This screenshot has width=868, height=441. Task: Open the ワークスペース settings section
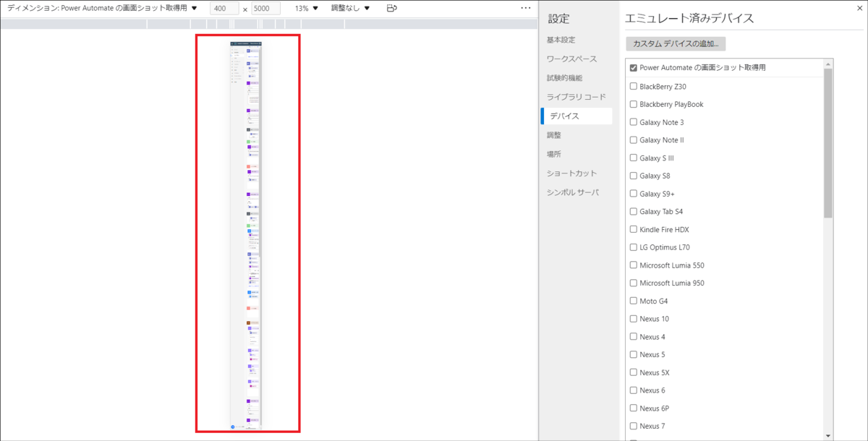pos(571,59)
